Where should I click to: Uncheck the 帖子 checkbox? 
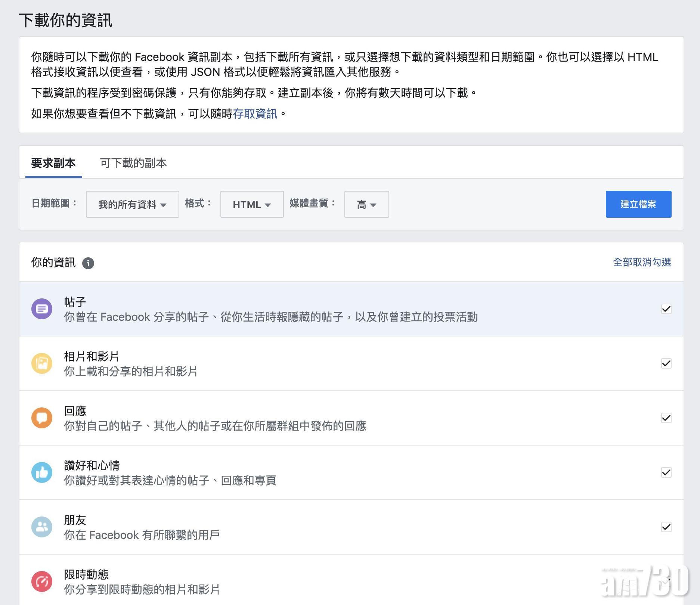coord(666,309)
